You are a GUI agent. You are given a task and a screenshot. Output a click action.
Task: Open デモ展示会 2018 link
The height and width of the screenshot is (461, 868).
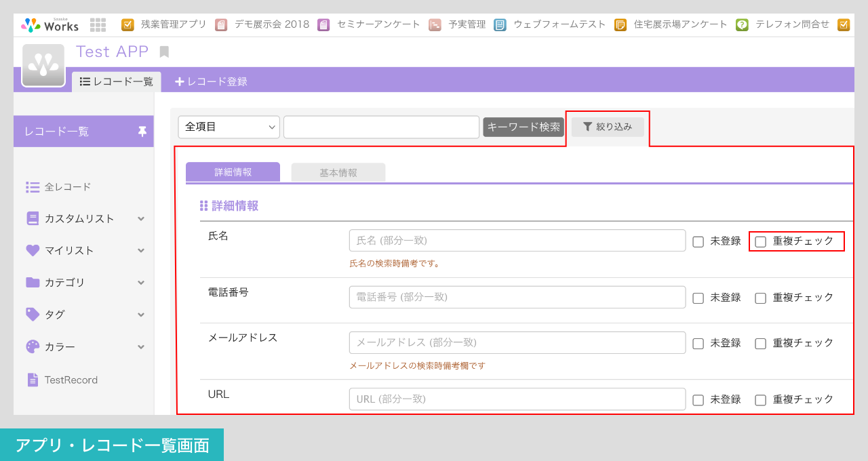click(x=272, y=24)
